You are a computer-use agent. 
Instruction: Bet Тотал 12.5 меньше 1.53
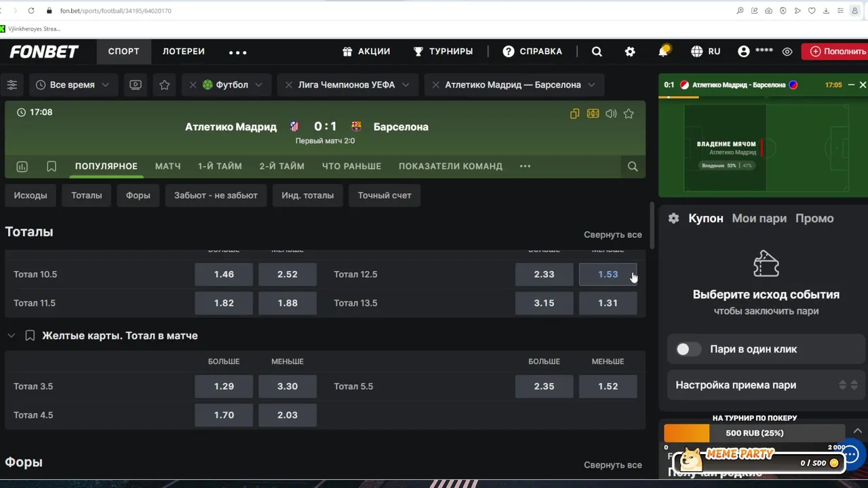[608, 274]
